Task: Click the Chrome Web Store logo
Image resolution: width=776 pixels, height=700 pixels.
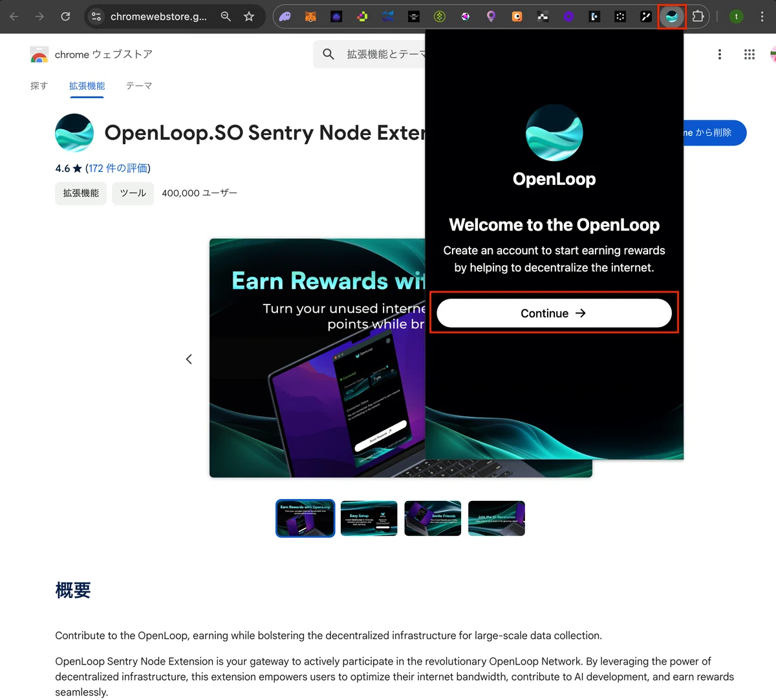Action: point(39,55)
